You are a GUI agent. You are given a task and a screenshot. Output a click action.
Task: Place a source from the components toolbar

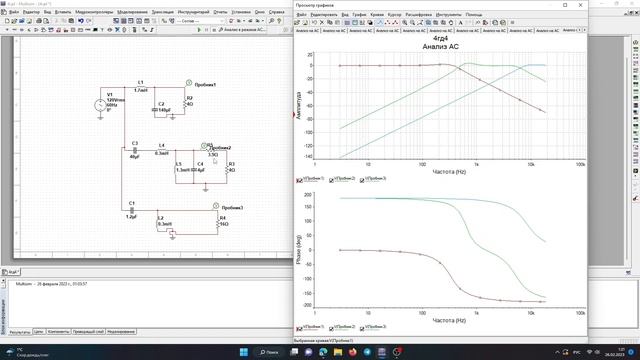tap(7, 30)
